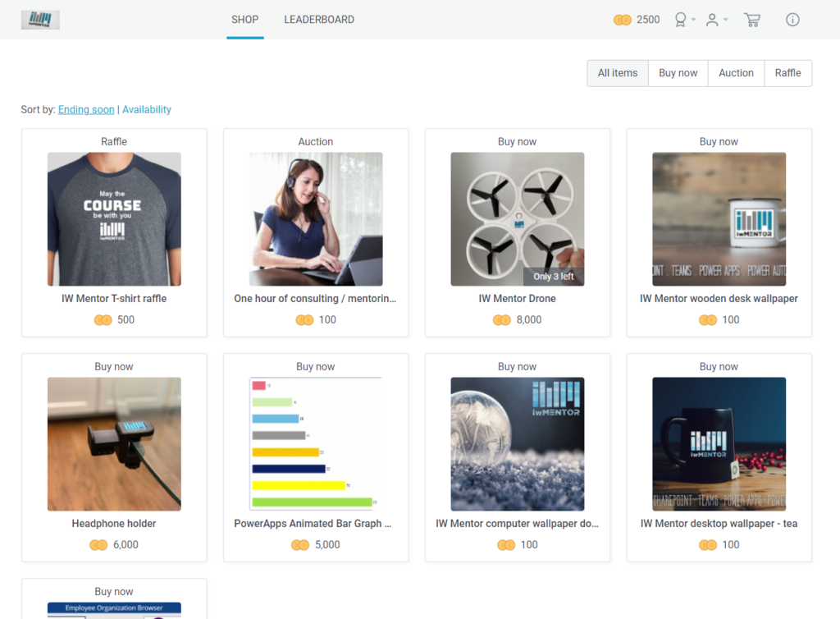
Task: Expand the arrow next to badge icon
Action: (694, 20)
